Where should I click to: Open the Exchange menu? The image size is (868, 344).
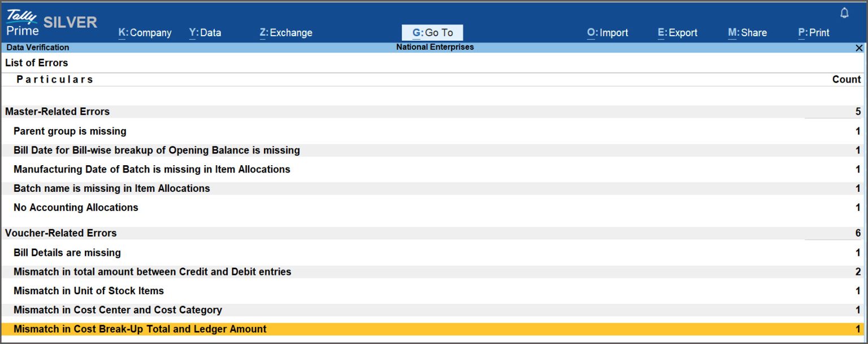[x=286, y=32]
